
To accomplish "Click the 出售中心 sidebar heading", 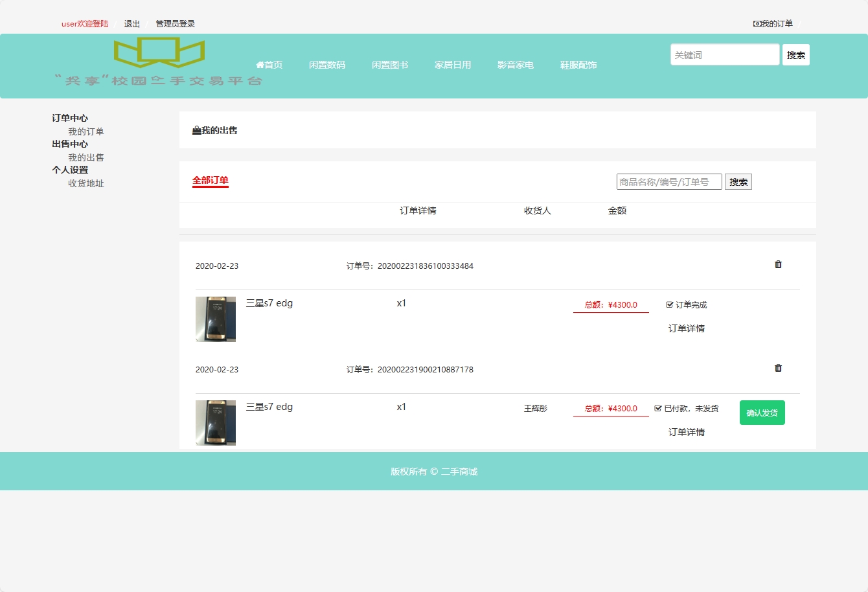I will click(70, 144).
